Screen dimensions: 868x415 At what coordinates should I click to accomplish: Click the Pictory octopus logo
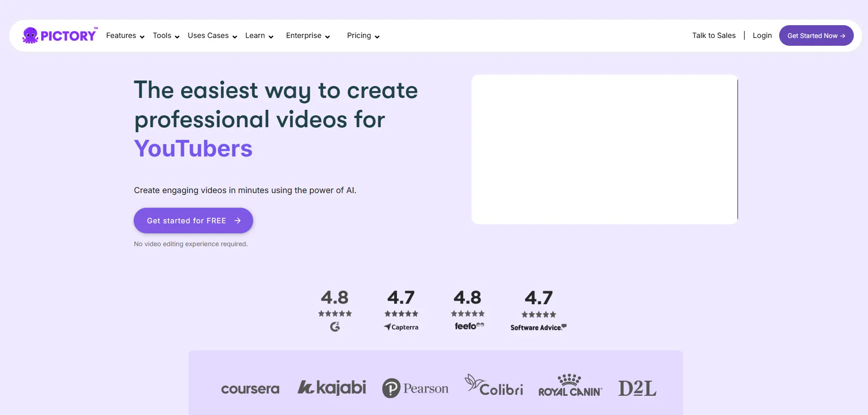tap(60, 35)
